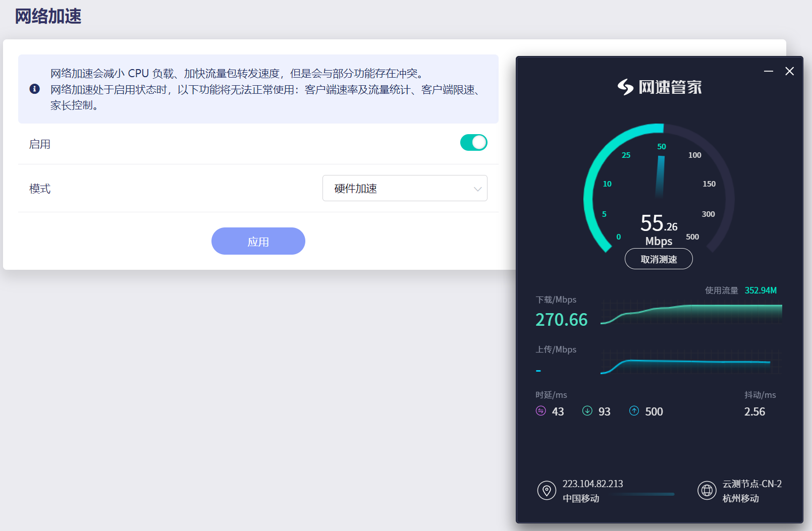Click the location pin icon beside IP address

(546, 490)
